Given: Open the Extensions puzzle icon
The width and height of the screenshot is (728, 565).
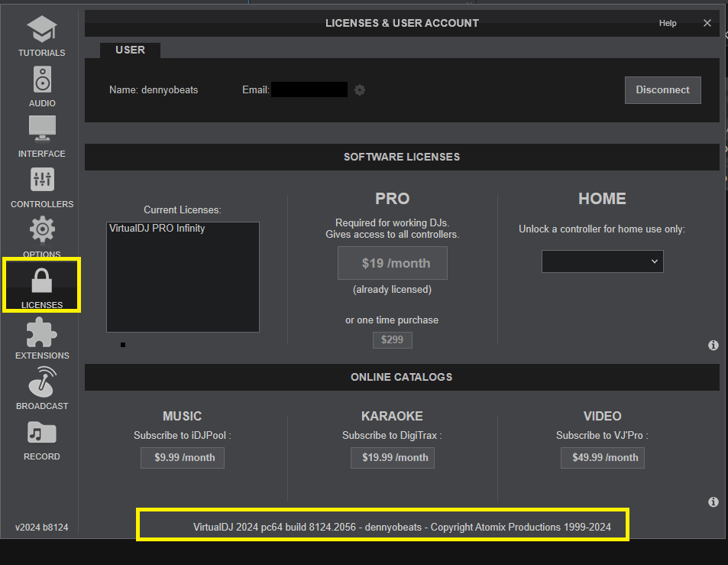Looking at the screenshot, I should click(x=42, y=333).
